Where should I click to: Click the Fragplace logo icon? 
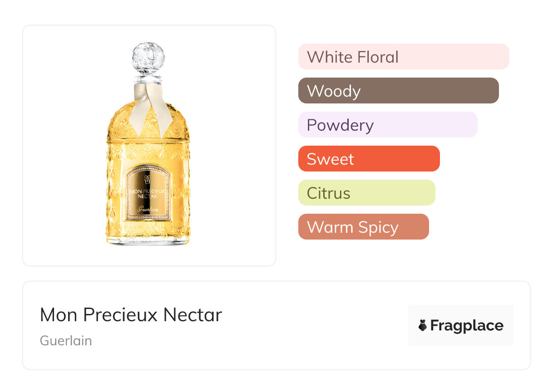[423, 325]
